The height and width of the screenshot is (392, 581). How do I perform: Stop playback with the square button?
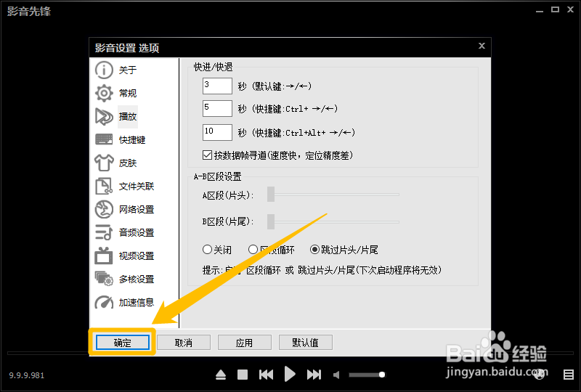pos(243,375)
